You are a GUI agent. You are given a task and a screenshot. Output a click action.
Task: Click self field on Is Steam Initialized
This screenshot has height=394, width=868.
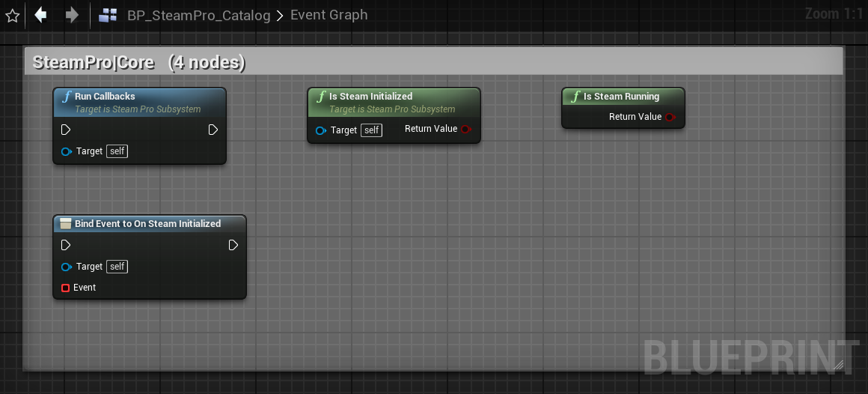371,130
